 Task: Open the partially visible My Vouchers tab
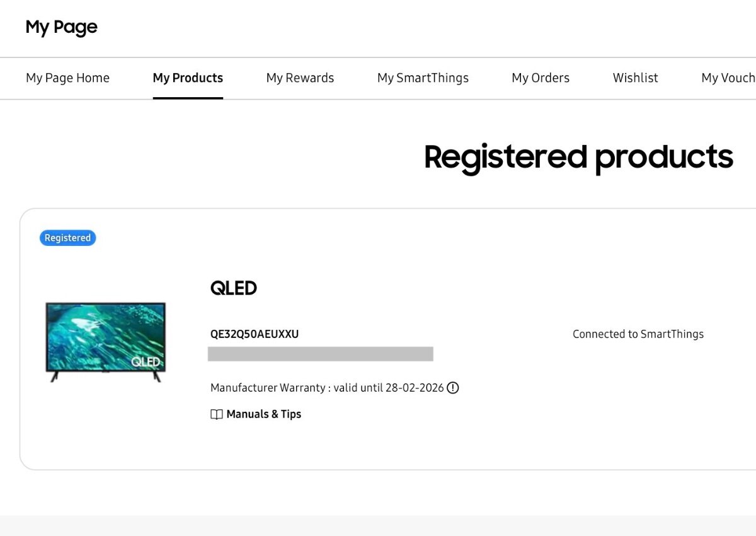pos(728,78)
